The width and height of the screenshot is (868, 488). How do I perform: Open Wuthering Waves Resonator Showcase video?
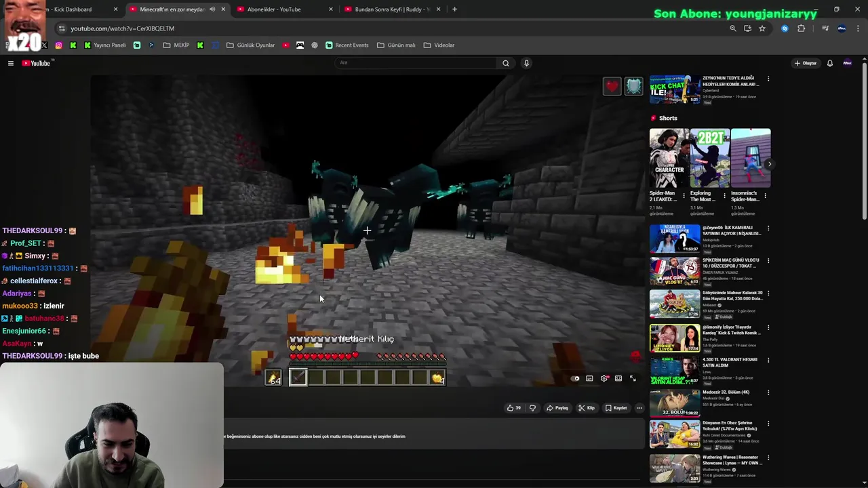[675, 468]
